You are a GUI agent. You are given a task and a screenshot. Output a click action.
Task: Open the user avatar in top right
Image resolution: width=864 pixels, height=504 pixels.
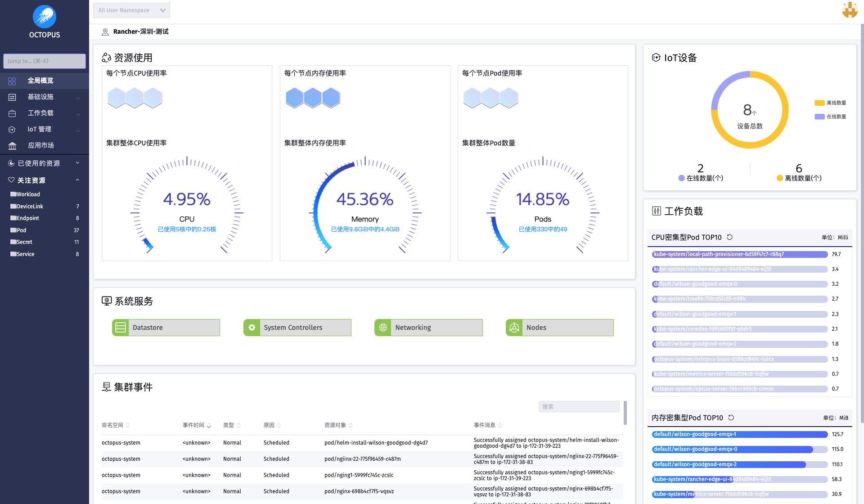(850, 10)
